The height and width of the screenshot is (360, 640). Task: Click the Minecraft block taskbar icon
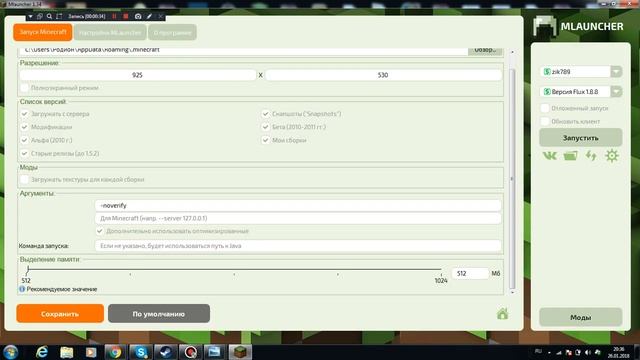pyautogui.click(x=240, y=352)
